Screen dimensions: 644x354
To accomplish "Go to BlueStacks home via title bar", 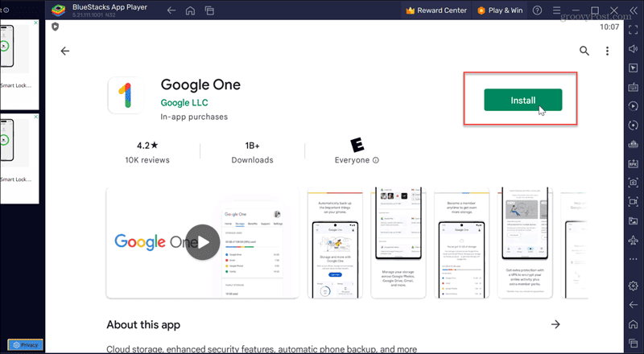I will click(x=190, y=10).
